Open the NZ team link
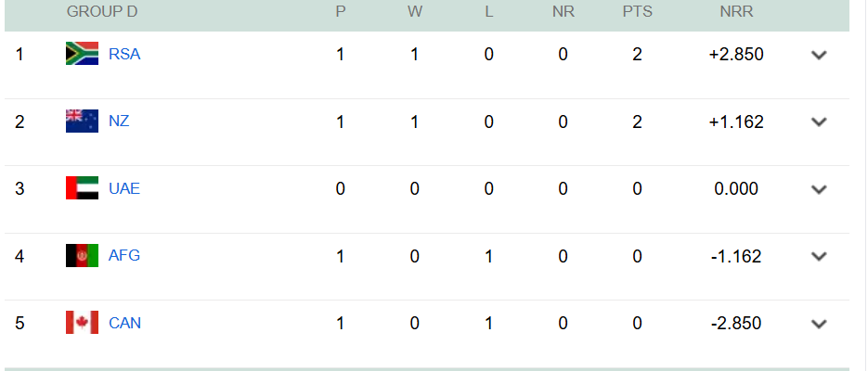 tap(119, 122)
